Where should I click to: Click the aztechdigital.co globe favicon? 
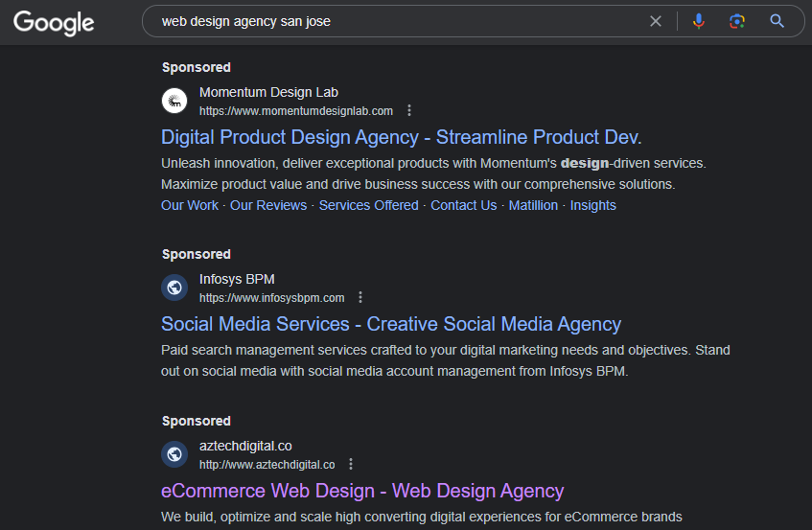(x=174, y=454)
